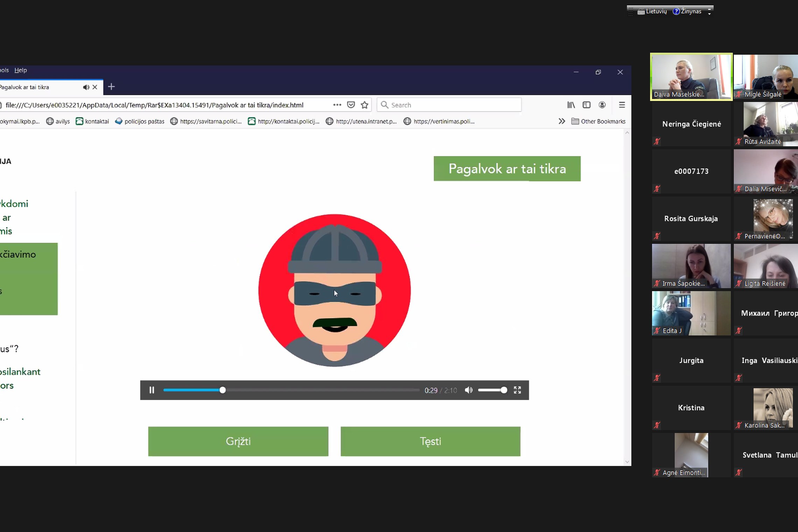Open the Other Bookmarks folder

[598, 121]
